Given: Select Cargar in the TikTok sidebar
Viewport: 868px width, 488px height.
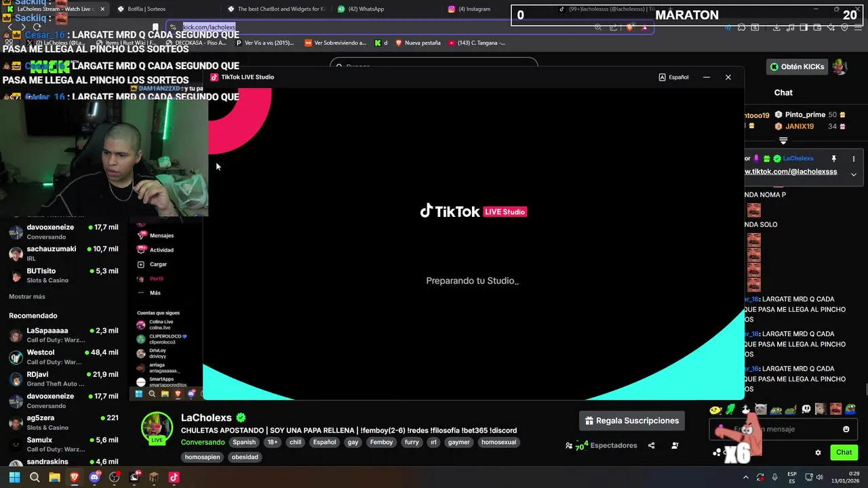Looking at the screenshot, I should pos(153,264).
